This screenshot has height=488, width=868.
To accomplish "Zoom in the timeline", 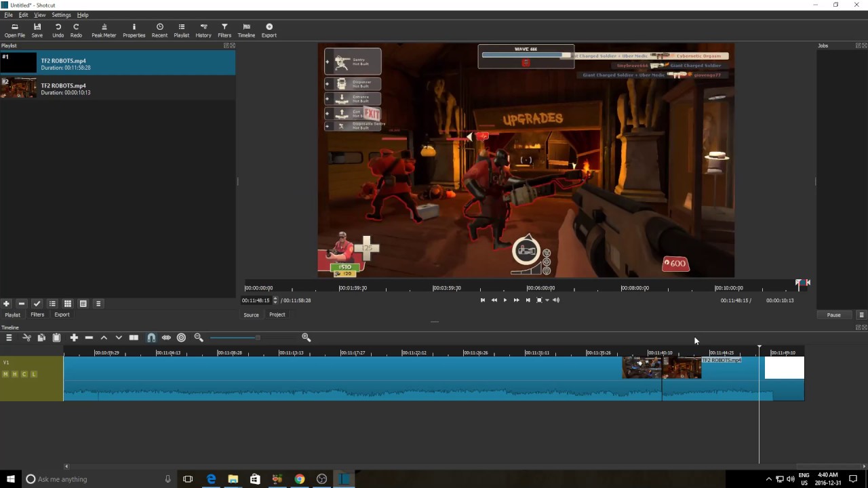I will (306, 338).
